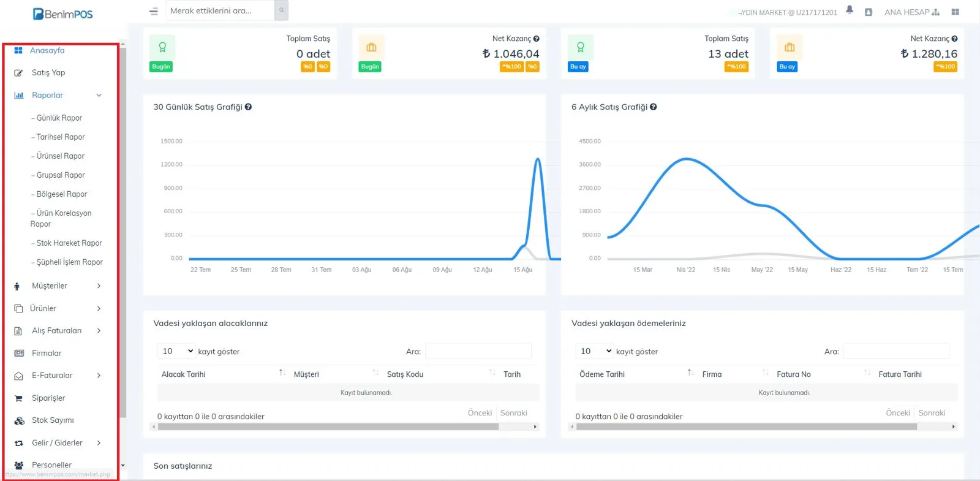Viewport: 980px width, 481px height.
Task: Click the contacts icon next to the bell
Action: 869,12
